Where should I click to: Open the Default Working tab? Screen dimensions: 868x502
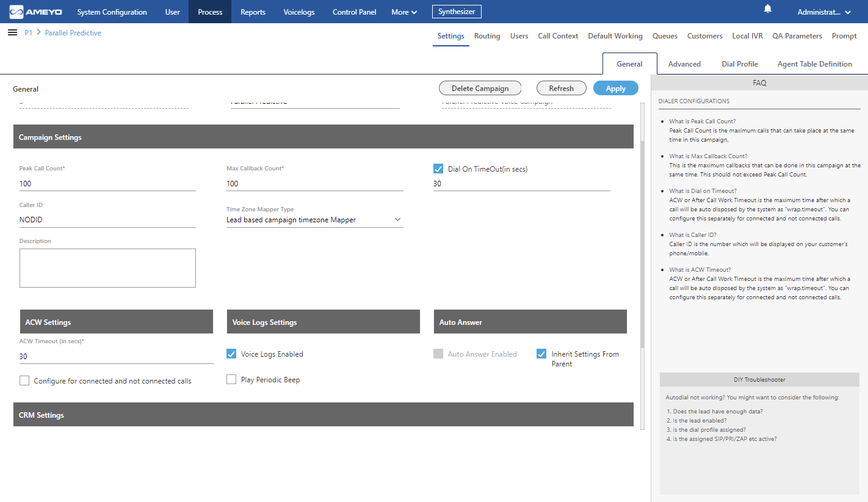coord(615,36)
